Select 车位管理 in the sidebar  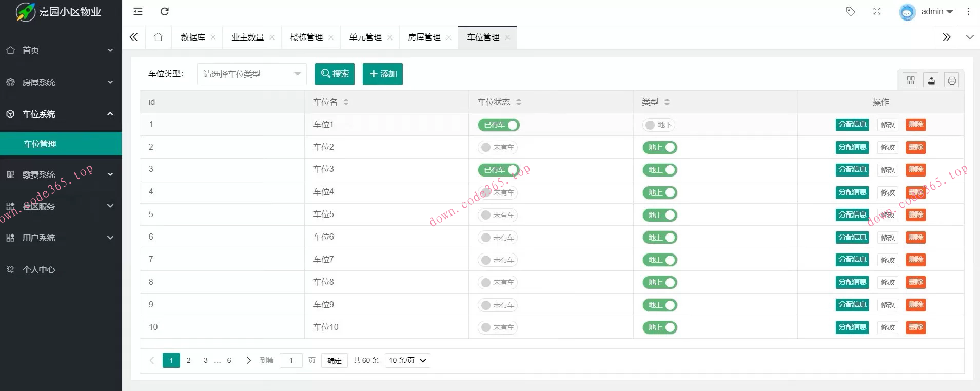pyautogui.click(x=61, y=144)
